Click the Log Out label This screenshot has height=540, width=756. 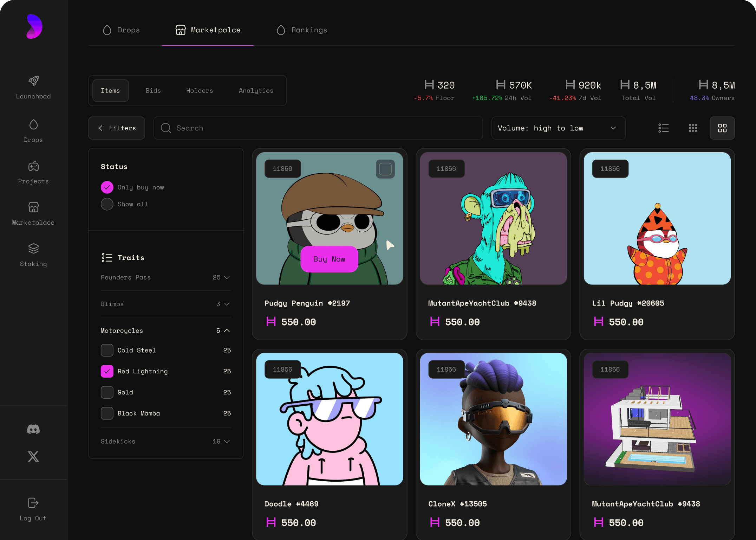33,518
